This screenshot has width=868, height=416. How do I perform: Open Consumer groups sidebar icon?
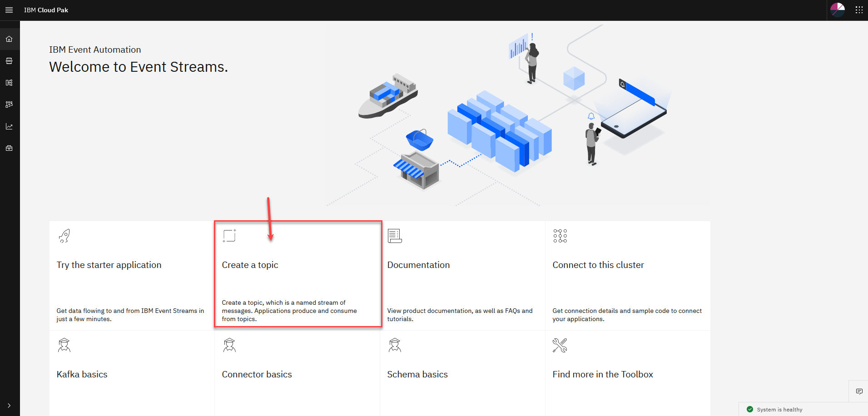9,104
